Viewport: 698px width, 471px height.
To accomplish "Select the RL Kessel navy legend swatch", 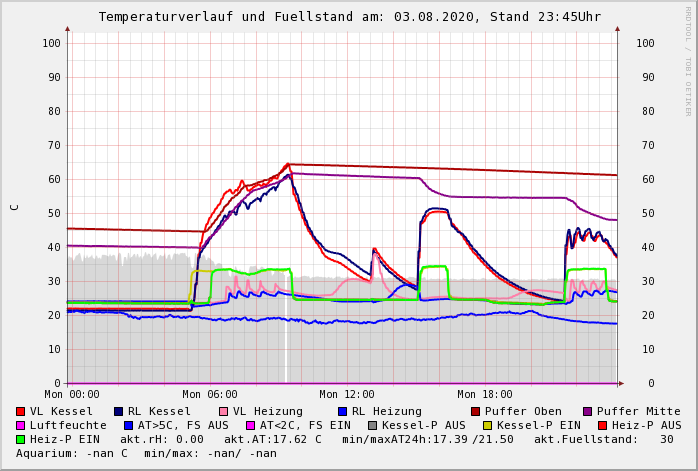I will coord(119,411).
